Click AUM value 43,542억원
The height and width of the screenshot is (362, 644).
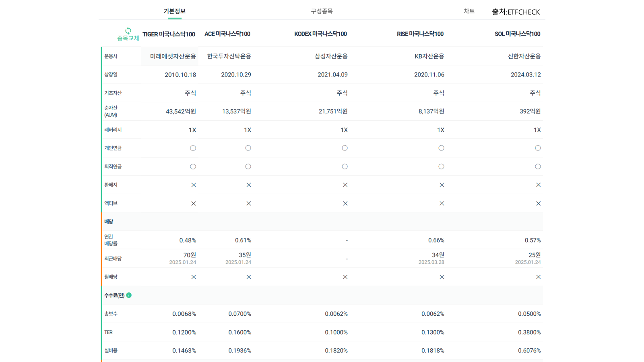(x=181, y=111)
